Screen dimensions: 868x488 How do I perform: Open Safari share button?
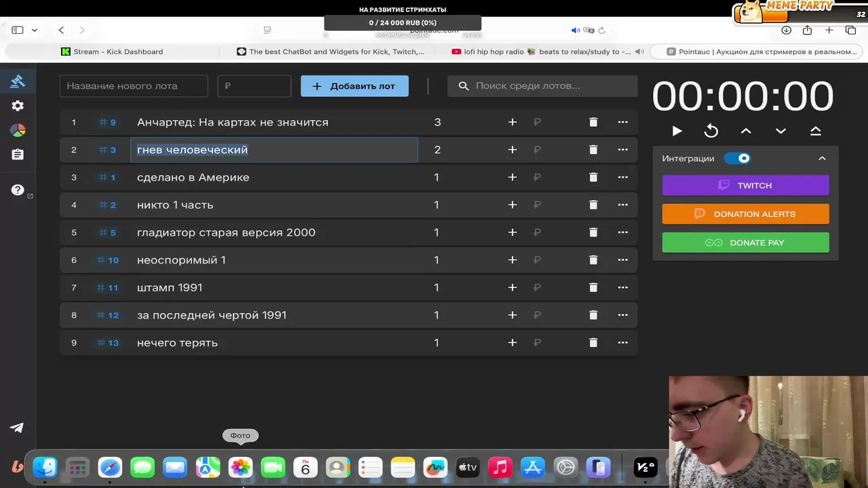pos(807,30)
